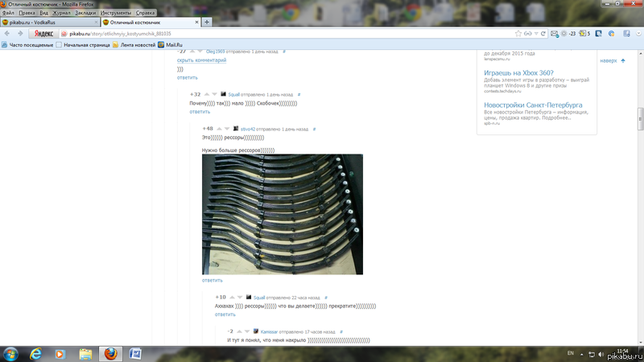Image resolution: width=644 pixels, height=362 pixels.
Task: Open the weather sun icon showing -23
Action: [x=564, y=34]
